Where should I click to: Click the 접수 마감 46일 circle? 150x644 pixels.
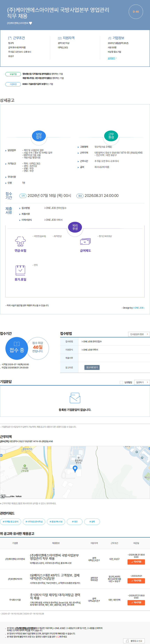tap(38, 348)
